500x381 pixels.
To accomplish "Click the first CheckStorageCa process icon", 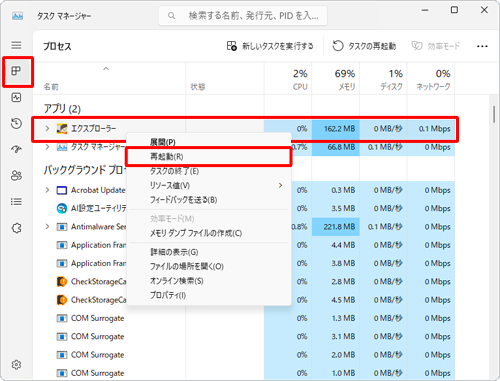I will coord(62,282).
